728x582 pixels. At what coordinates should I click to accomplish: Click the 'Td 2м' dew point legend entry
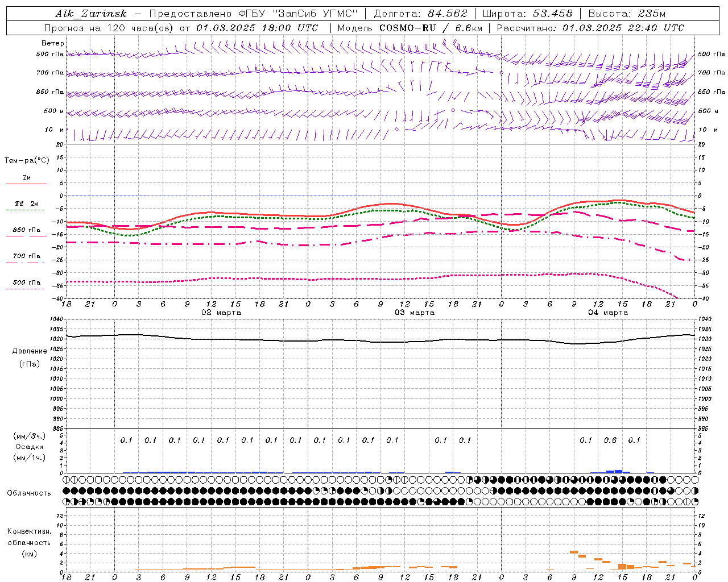(x=27, y=203)
